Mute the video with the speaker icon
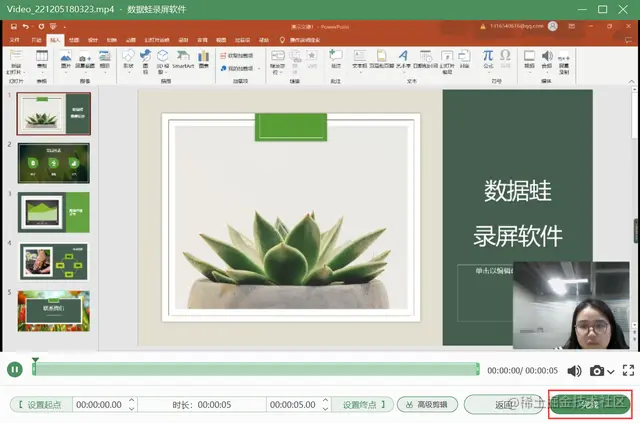This screenshot has height=423, width=640. tap(574, 371)
